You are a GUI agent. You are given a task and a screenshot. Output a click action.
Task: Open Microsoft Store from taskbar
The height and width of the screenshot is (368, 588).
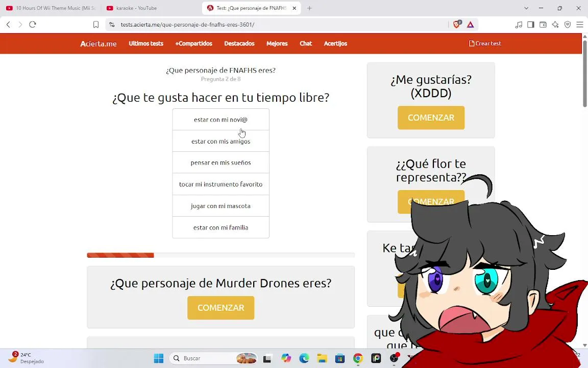pos(340,358)
